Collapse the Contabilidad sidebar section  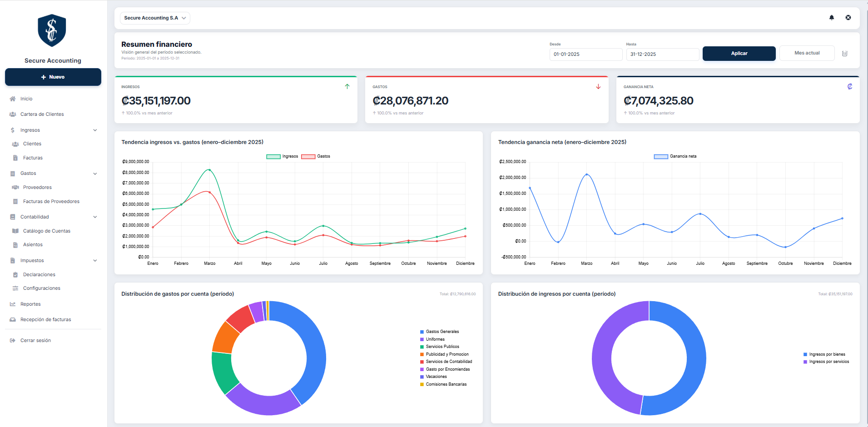point(95,217)
